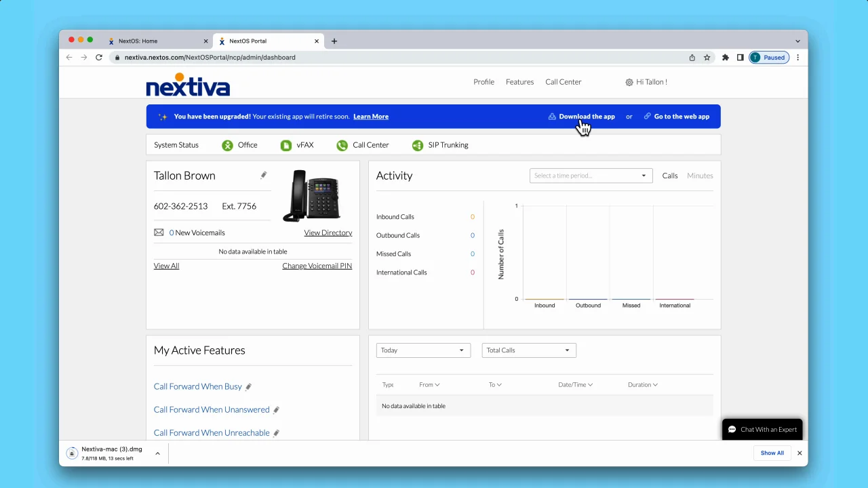Switch to the NextOS: Home tab

(138, 41)
